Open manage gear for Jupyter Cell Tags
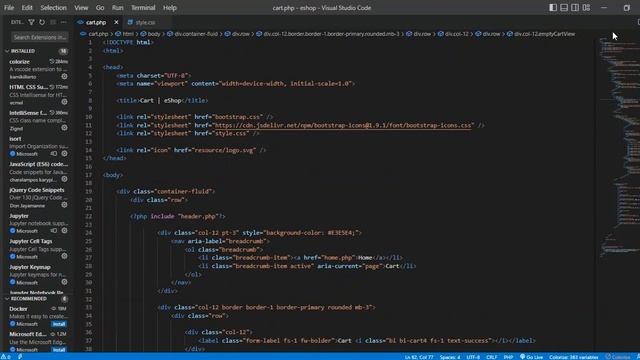Image resolution: width=640 pixels, height=360 pixels. [x=64, y=256]
